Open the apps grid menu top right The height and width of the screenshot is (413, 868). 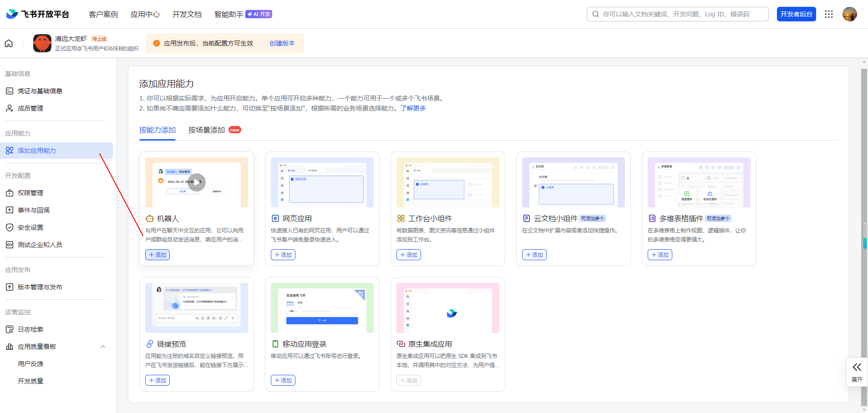pyautogui.click(x=828, y=14)
